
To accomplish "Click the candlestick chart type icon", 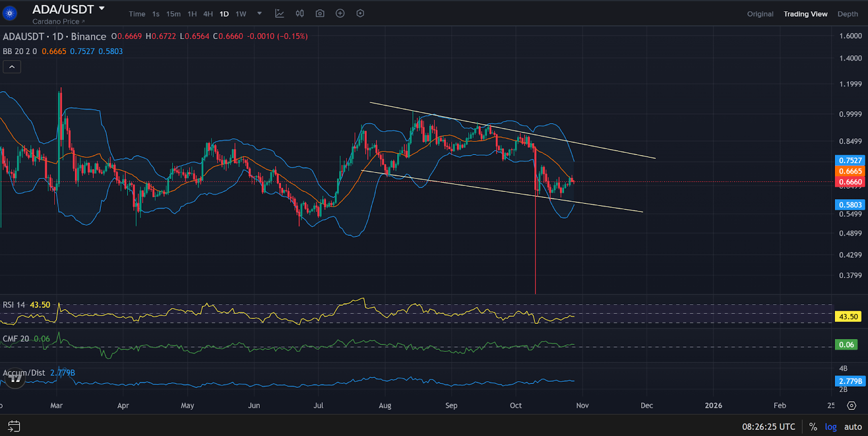I will 299,14.
